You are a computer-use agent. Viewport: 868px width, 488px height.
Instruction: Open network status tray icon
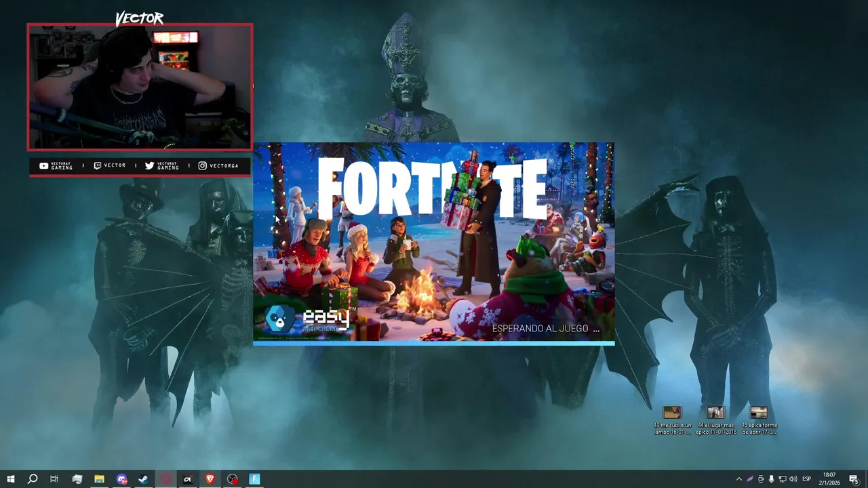782,479
